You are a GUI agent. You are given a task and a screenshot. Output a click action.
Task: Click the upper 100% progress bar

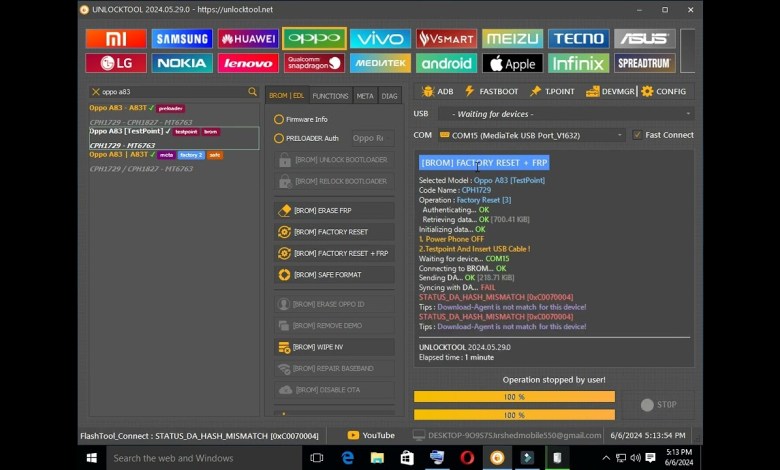(x=514, y=397)
